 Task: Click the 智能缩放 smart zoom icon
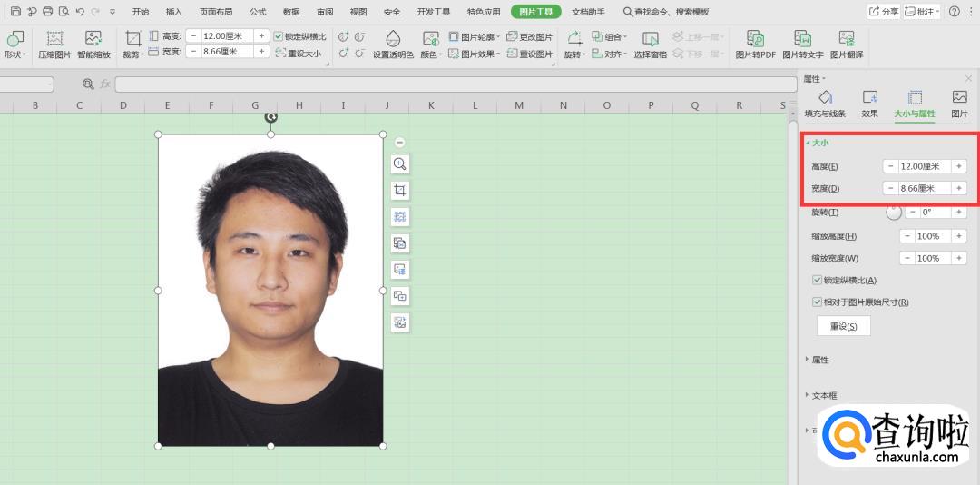(x=93, y=39)
